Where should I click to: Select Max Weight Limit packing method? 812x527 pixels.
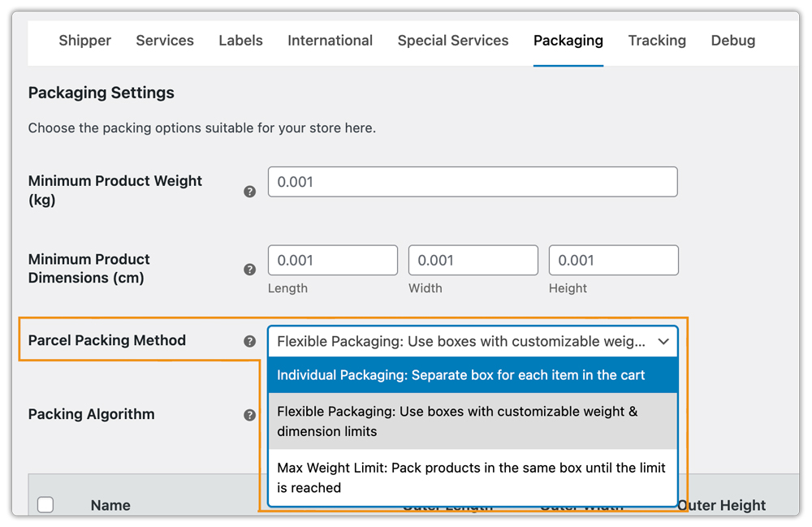(x=473, y=477)
